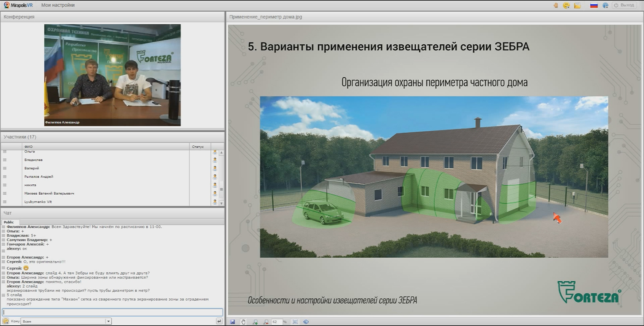The width and height of the screenshot is (644, 326).
Task: Click the Участники (17) panel header
Action: pyautogui.click(x=112, y=137)
